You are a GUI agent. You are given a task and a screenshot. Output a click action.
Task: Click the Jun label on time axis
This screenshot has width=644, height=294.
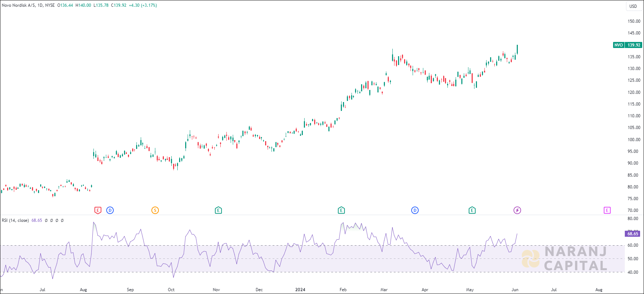(x=515, y=290)
